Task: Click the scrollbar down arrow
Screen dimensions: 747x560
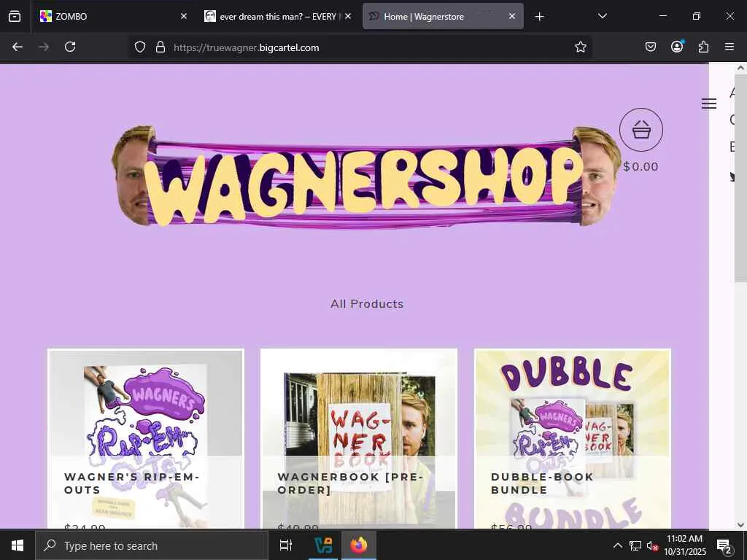Action: [x=740, y=524]
